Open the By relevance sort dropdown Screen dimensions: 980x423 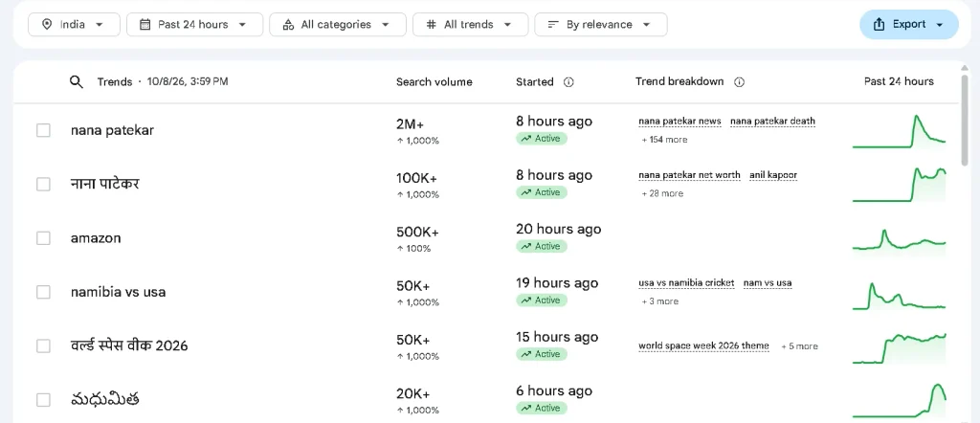click(x=601, y=24)
